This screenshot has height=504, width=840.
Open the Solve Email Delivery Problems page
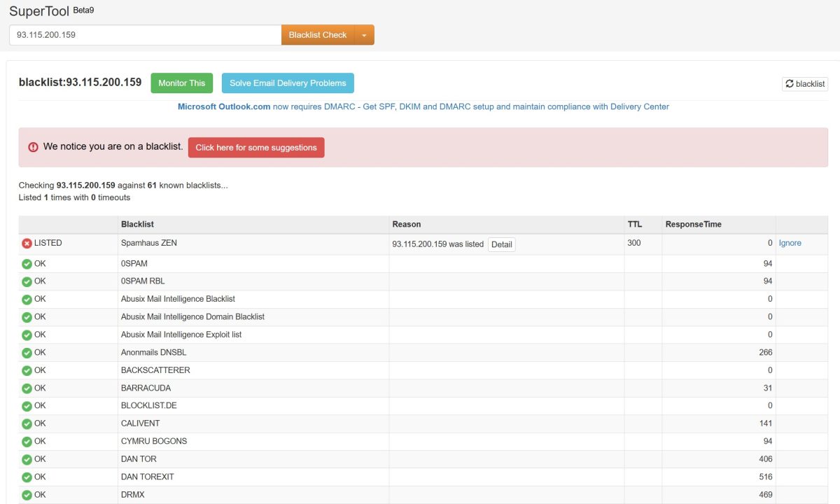coord(288,83)
